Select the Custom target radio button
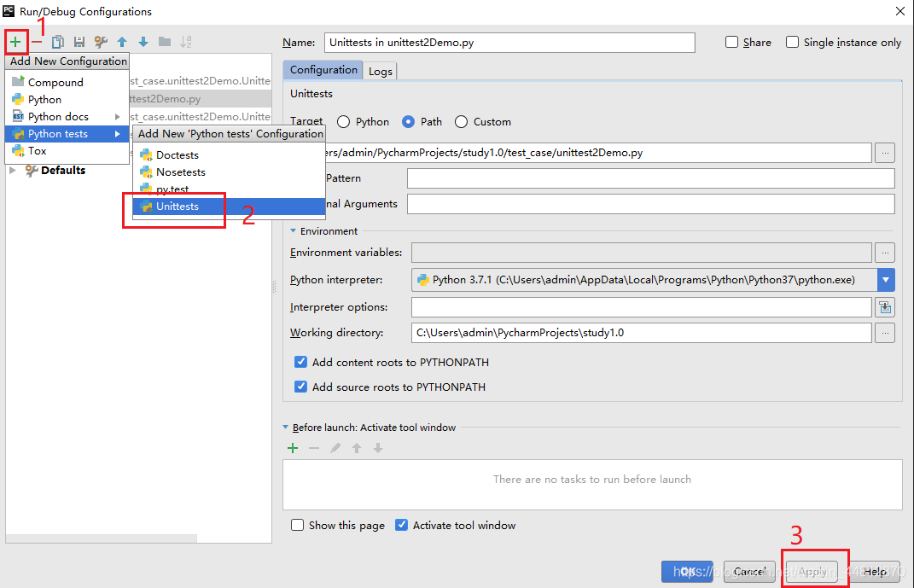The image size is (914, 588). pos(461,122)
